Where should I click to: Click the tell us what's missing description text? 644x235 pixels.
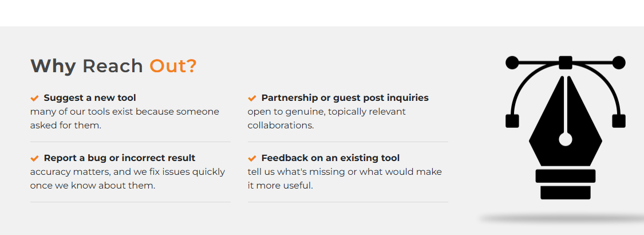click(x=345, y=179)
